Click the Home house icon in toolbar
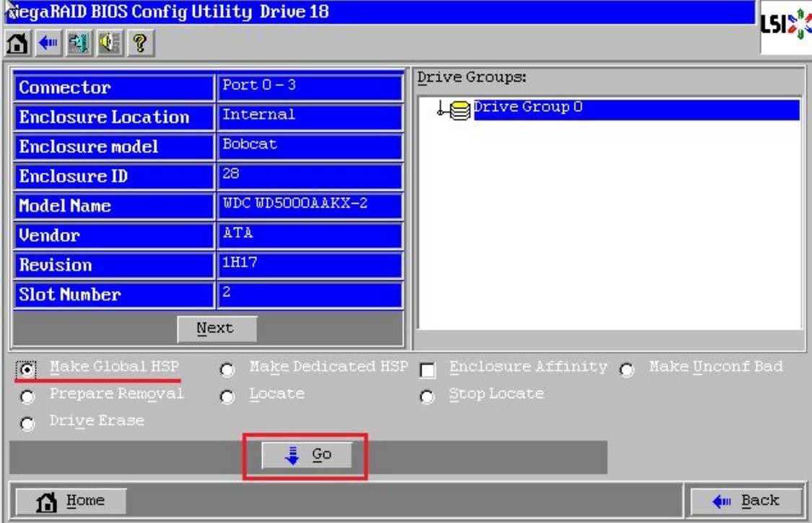 pos(17,43)
